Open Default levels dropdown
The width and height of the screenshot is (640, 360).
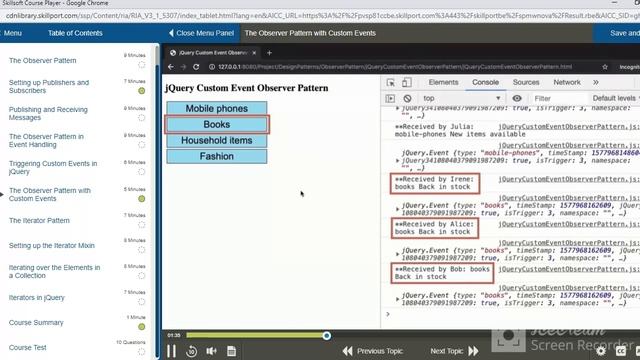[x=616, y=98]
